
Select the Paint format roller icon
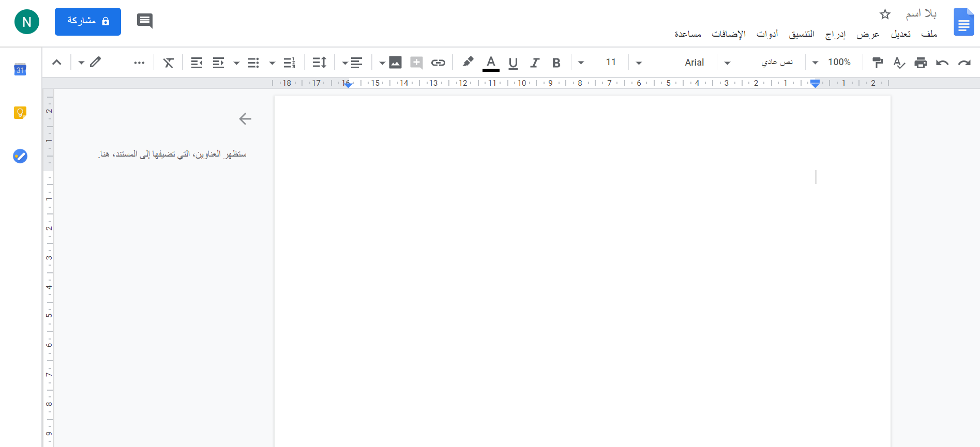click(878, 63)
